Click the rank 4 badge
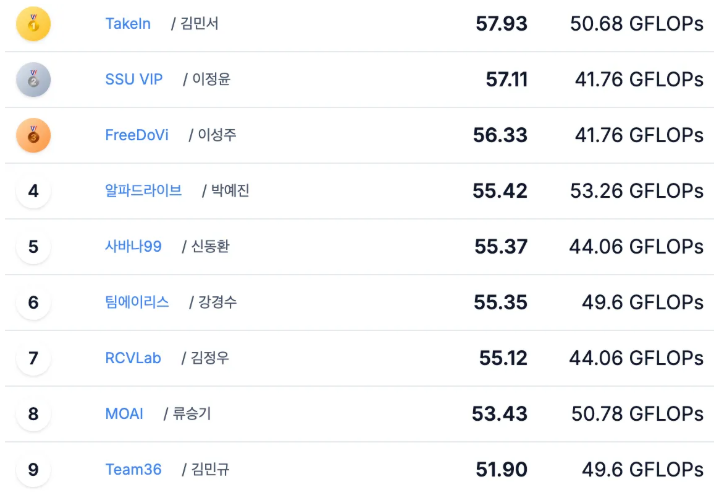This screenshot has width=720, height=498. pos(33,190)
